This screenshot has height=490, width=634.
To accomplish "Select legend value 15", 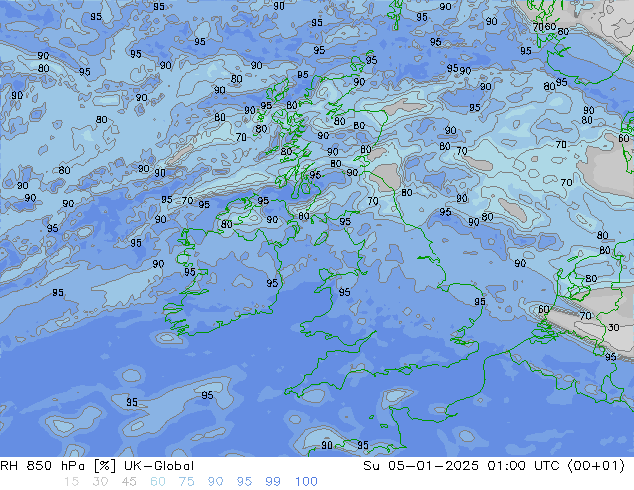I will [x=71, y=482].
